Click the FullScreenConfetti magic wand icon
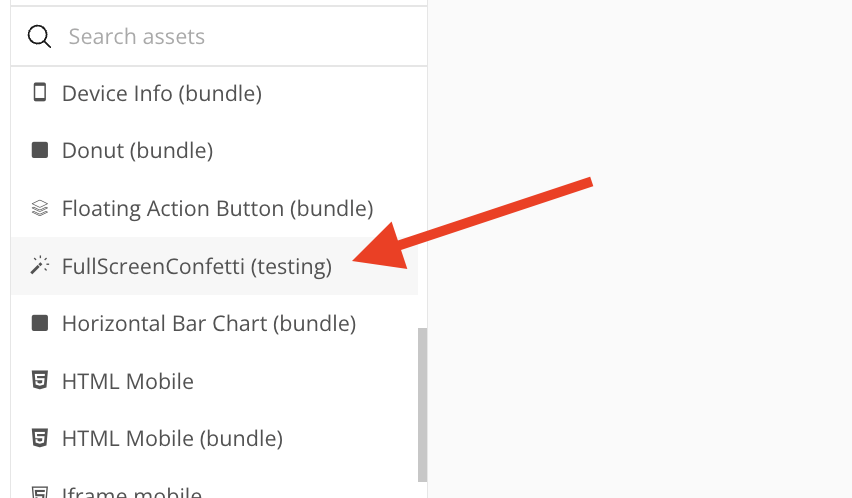The width and height of the screenshot is (852, 498). [40, 266]
